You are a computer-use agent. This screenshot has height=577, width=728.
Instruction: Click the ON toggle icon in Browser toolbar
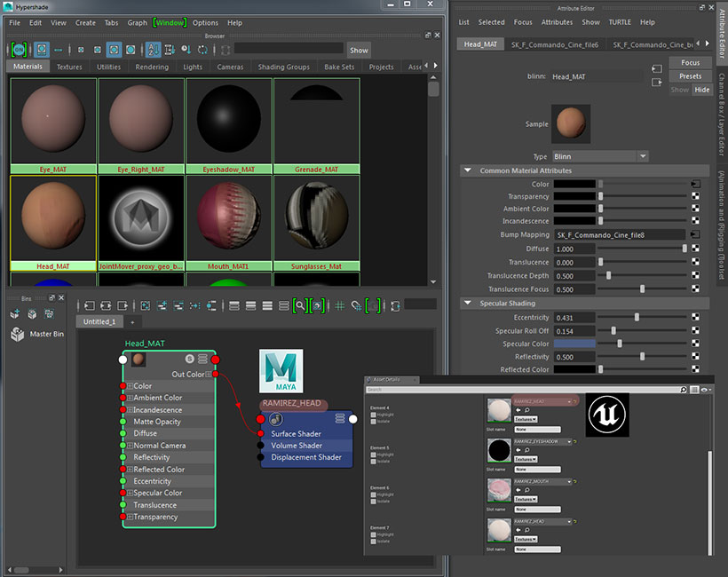(19, 50)
